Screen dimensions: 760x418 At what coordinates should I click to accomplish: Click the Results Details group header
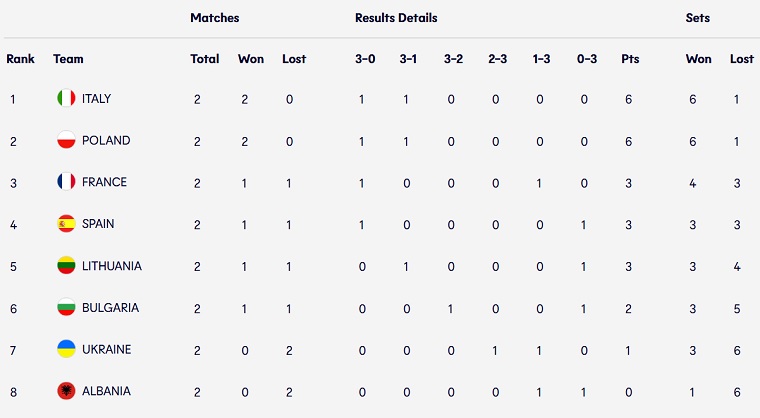click(396, 18)
